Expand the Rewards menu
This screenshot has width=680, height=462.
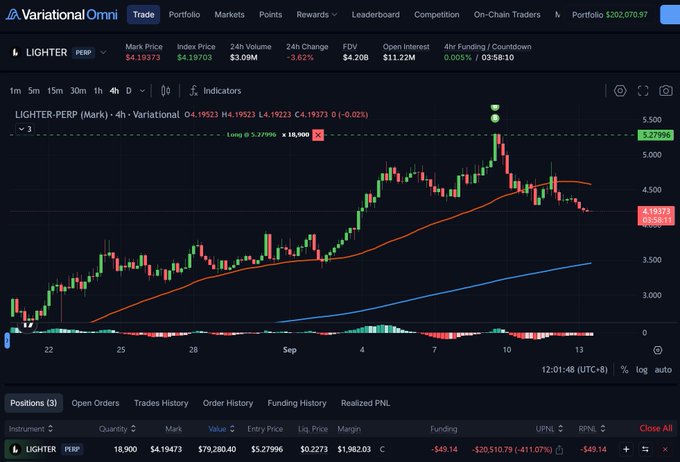pos(317,15)
